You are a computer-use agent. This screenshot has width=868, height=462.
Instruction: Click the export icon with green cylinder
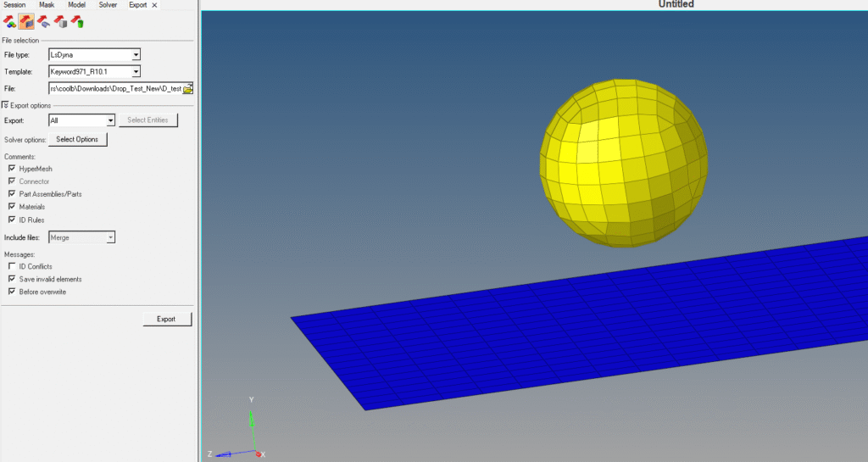(76, 21)
